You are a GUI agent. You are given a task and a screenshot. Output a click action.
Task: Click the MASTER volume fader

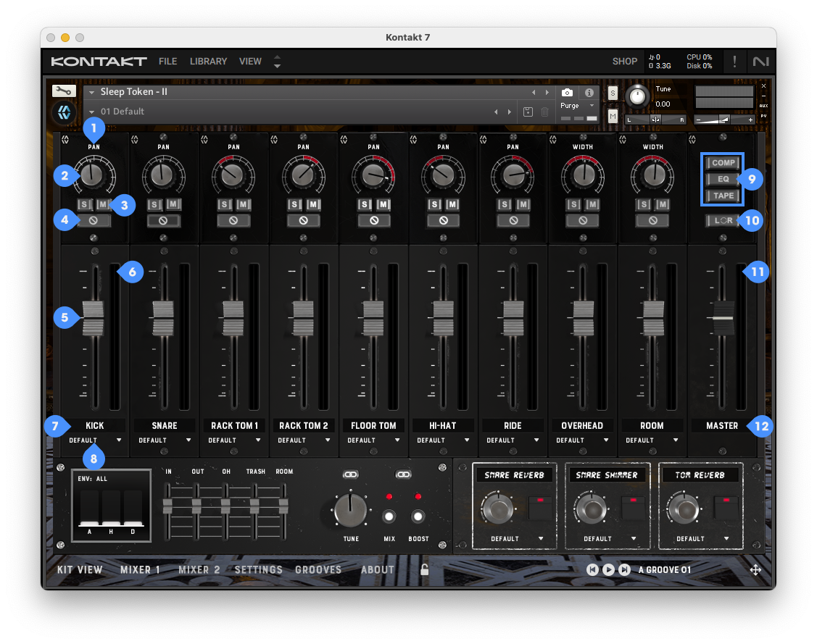tap(723, 318)
